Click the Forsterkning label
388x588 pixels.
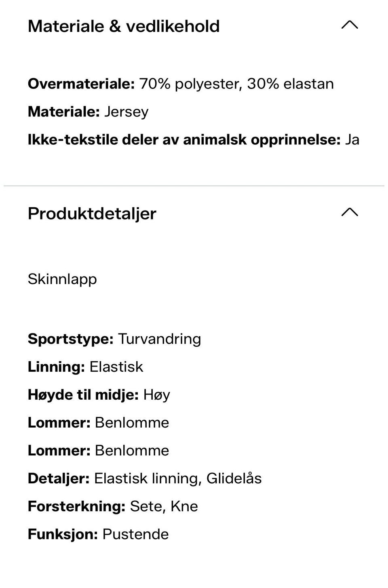pos(76,506)
